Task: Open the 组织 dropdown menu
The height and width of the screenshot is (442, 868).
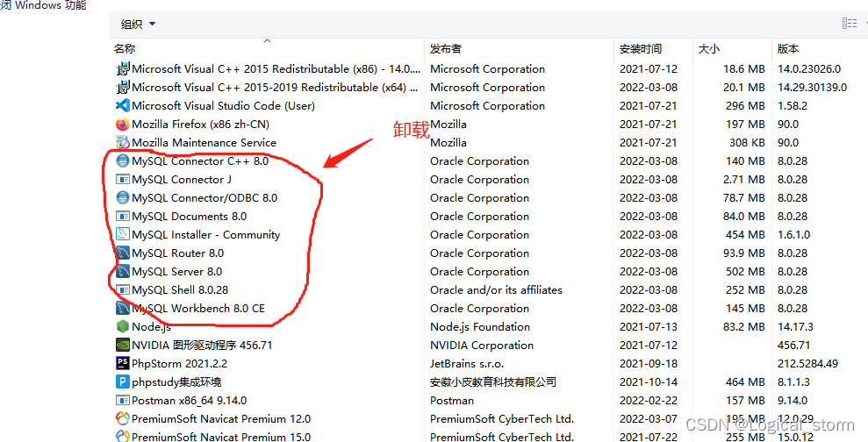Action: coord(139,25)
